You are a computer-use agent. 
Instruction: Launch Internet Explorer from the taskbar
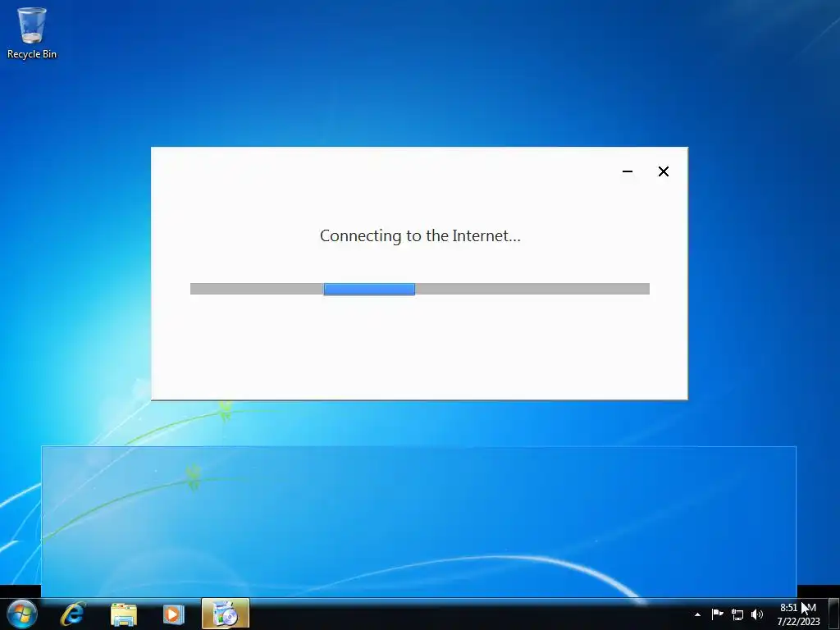(x=73, y=614)
